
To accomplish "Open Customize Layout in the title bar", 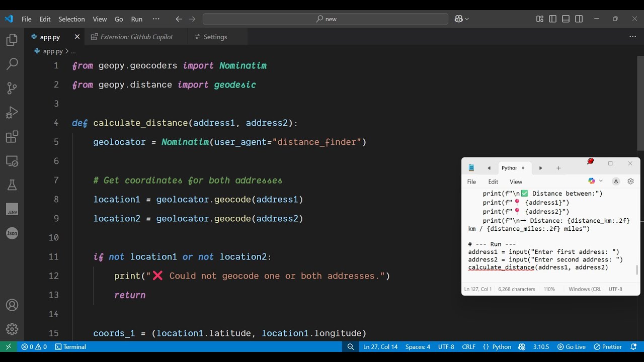I will click(x=540, y=19).
